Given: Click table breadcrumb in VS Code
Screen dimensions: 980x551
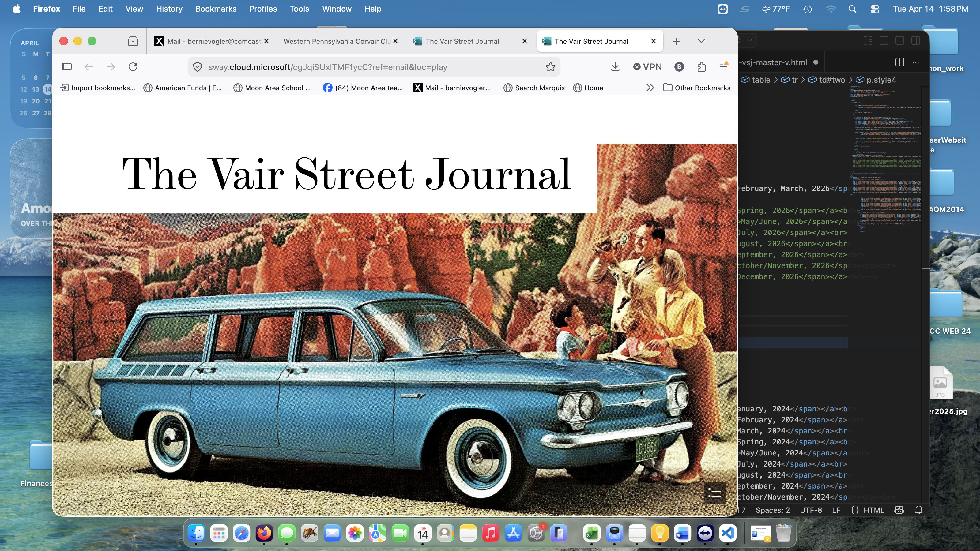Looking at the screenshot, I should coord(760,80).
